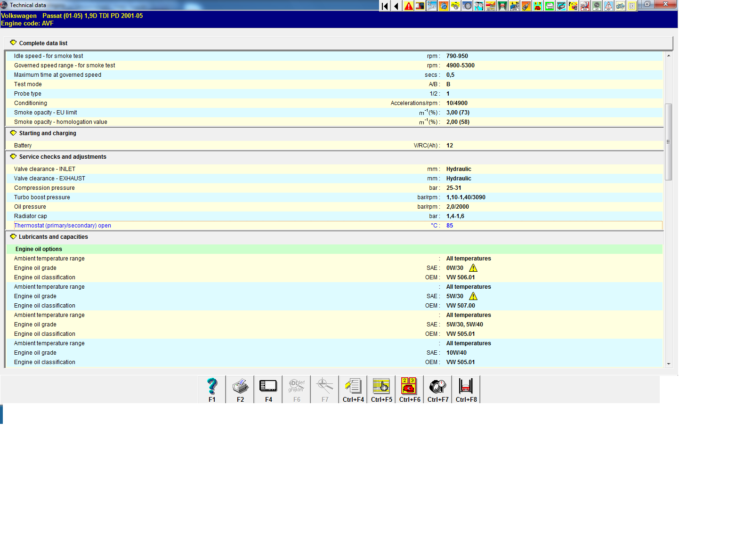Screen dimensions: 744x560
Task: Open the Ctrl+F4 notes document button
Action: point(353,390)
